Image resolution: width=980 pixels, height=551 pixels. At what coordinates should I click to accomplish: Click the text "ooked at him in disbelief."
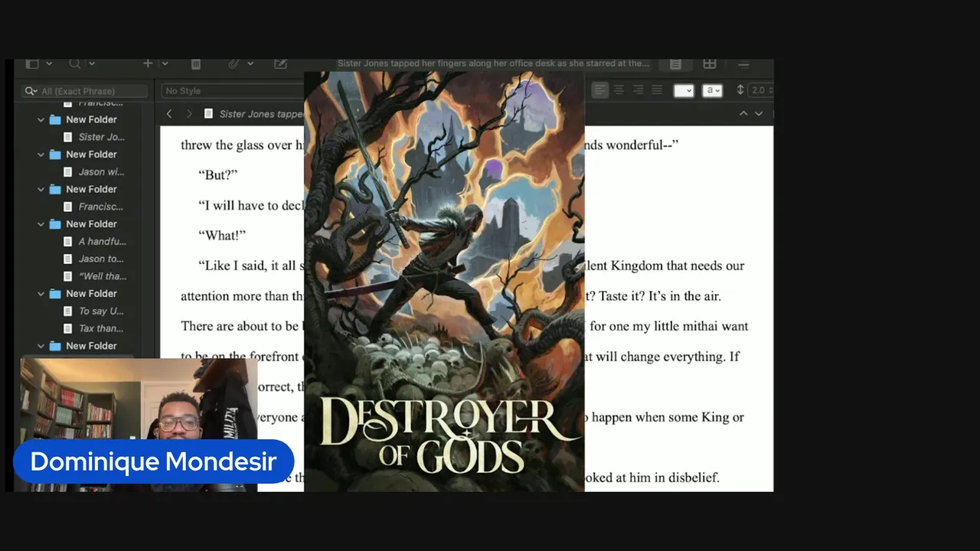(652, 478)
